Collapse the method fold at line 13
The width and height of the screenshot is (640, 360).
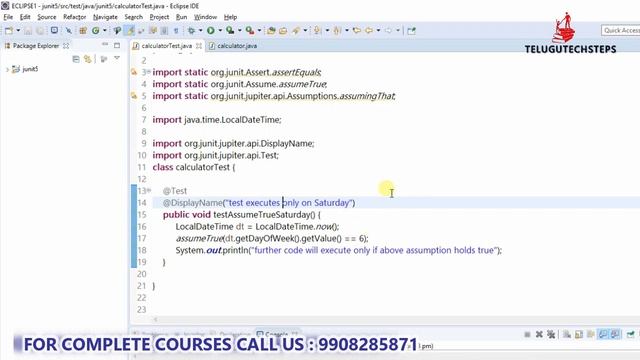pos(149,190)
